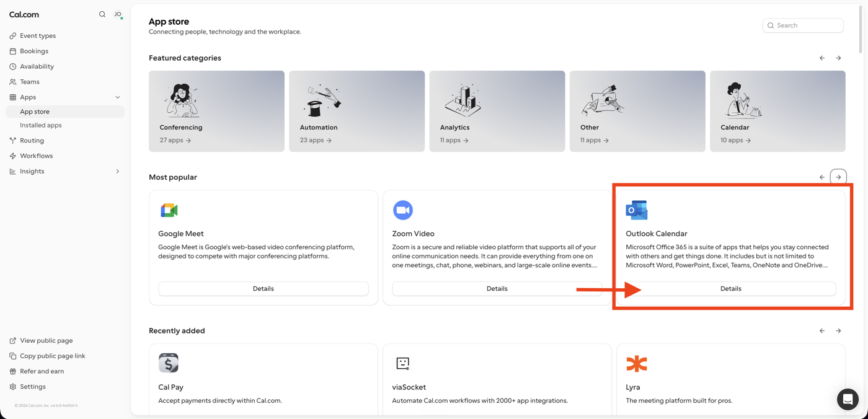Open the support chat bubble

(x=848, y=399)
